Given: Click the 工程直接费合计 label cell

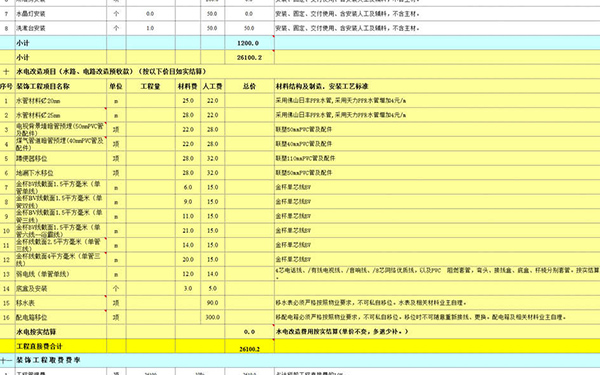Looking at the screenshot, I should point(61,346).
